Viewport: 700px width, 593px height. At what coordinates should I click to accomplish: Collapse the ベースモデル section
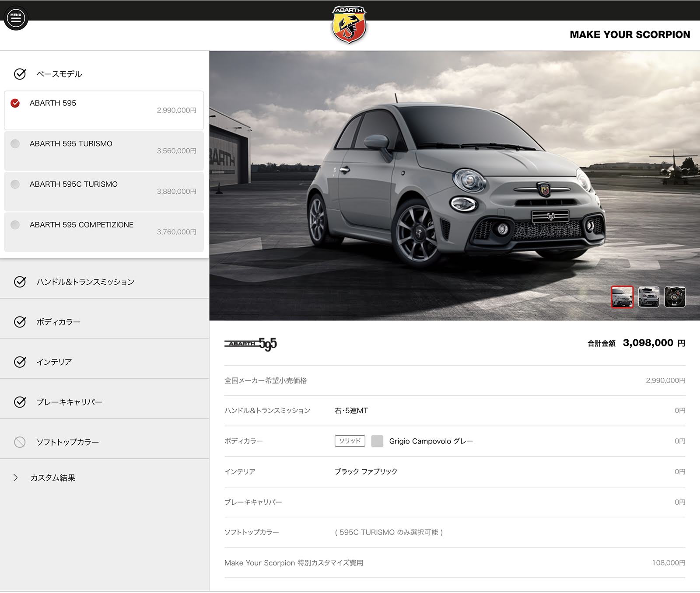[104, 74]
